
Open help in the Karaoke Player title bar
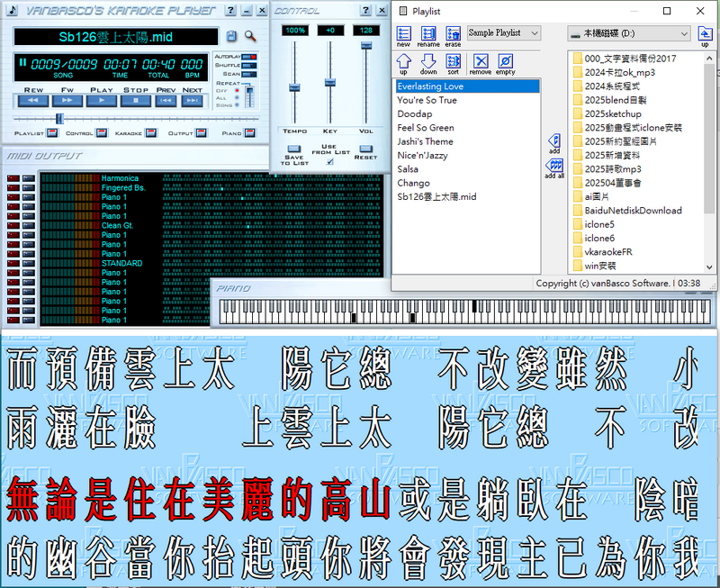coord(231,10)
